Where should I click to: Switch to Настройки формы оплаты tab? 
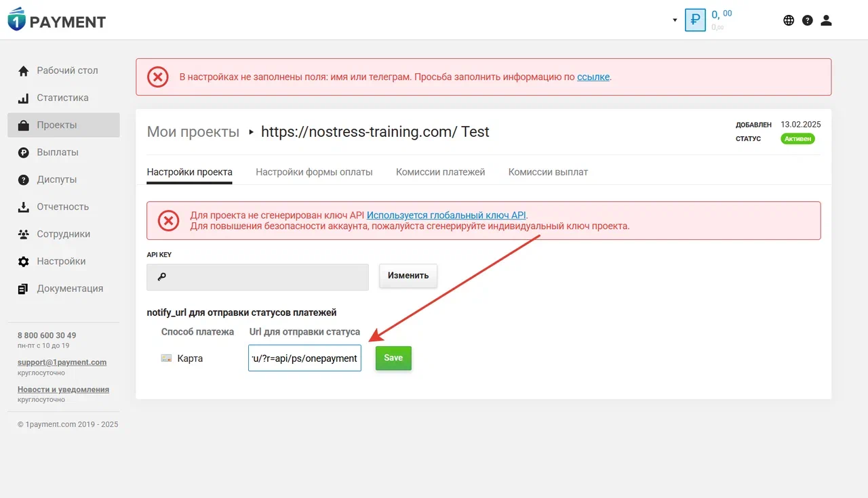click(x=314, y=172)
